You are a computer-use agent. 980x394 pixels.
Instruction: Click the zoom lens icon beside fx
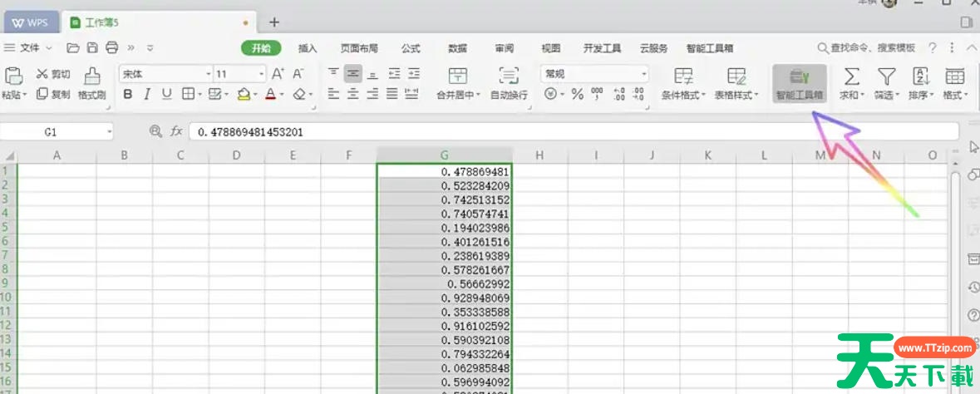[x=155, y=131]
